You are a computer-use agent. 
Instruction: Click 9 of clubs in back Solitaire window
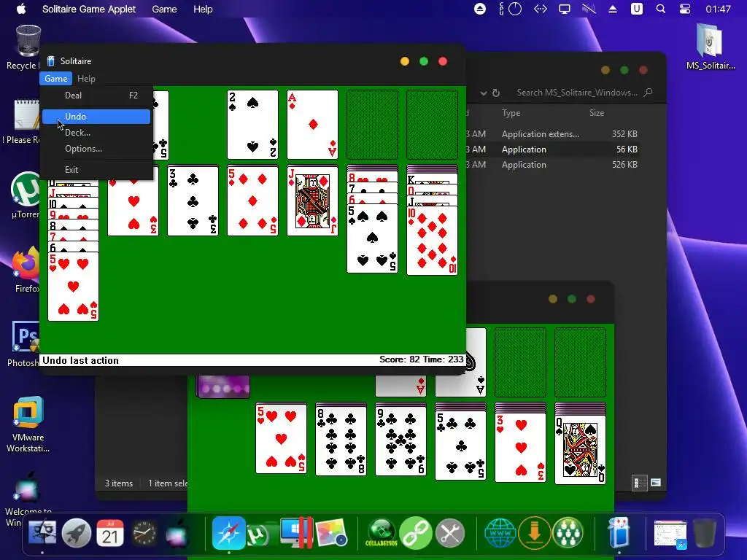click(400, 441)
